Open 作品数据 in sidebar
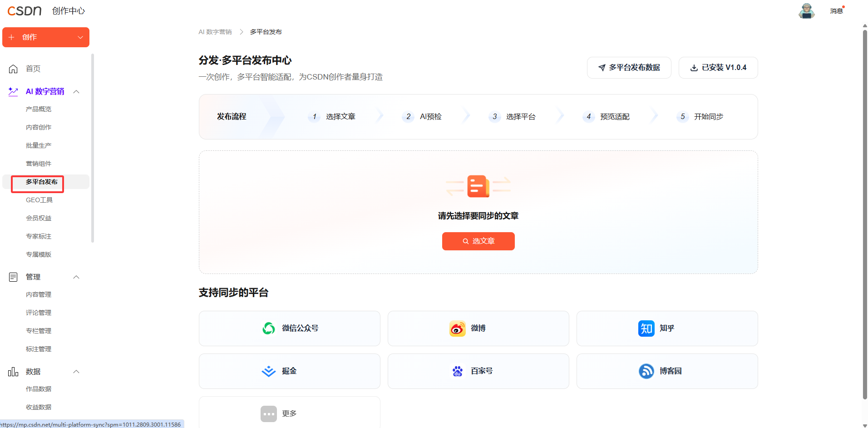The image size is (868, 428). click(x=39, y=389)
